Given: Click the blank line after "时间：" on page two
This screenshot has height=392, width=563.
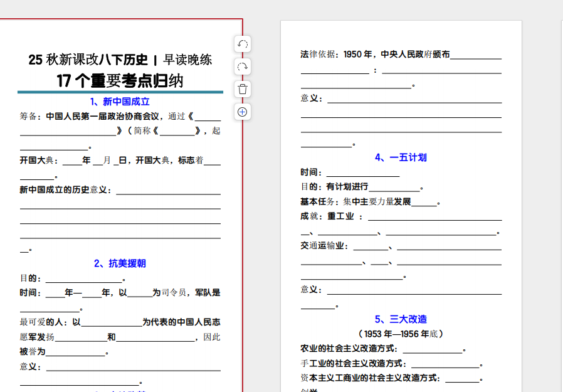Looking at the screenshot, I should click(362, 172).
